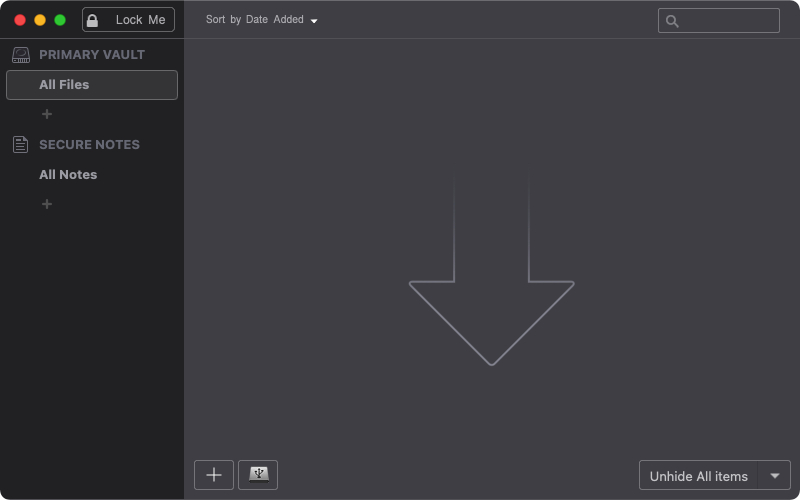Close the window with the red button
The height and width of the screenshot is (500, 800).
coord(20,20)
